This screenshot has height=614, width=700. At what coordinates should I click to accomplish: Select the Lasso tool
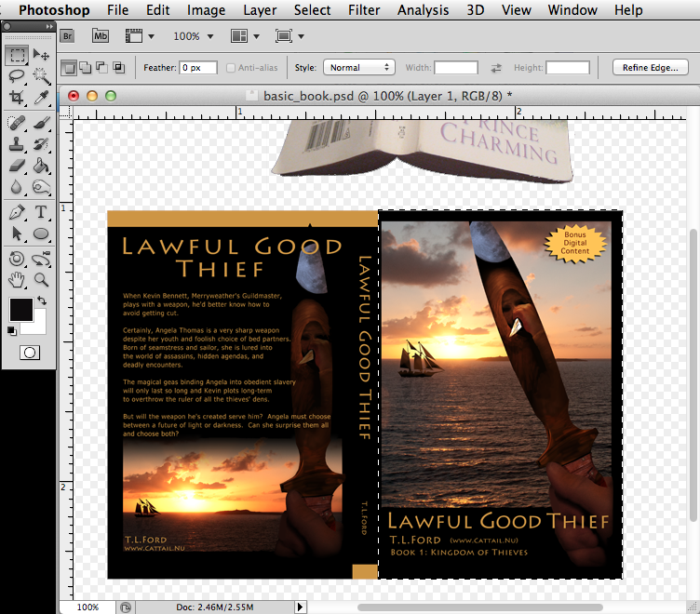pos(17,76)
